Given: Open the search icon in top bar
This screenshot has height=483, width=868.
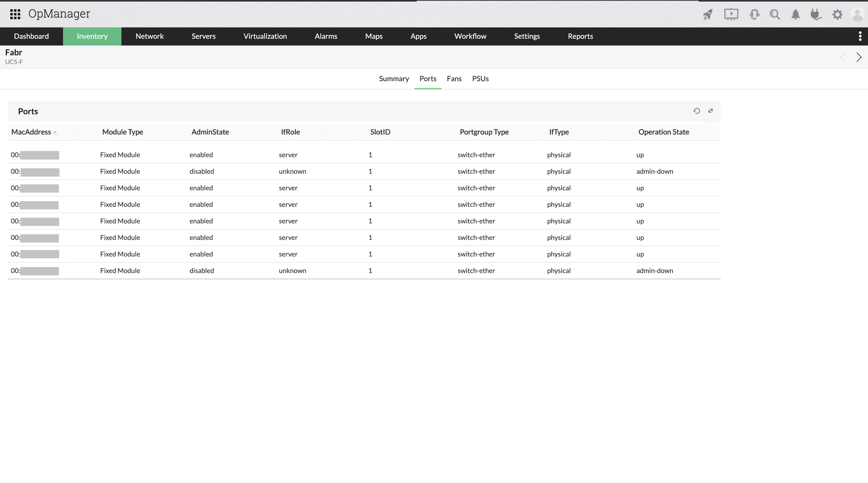Looking at the screenshot, I should pos(775,14).
